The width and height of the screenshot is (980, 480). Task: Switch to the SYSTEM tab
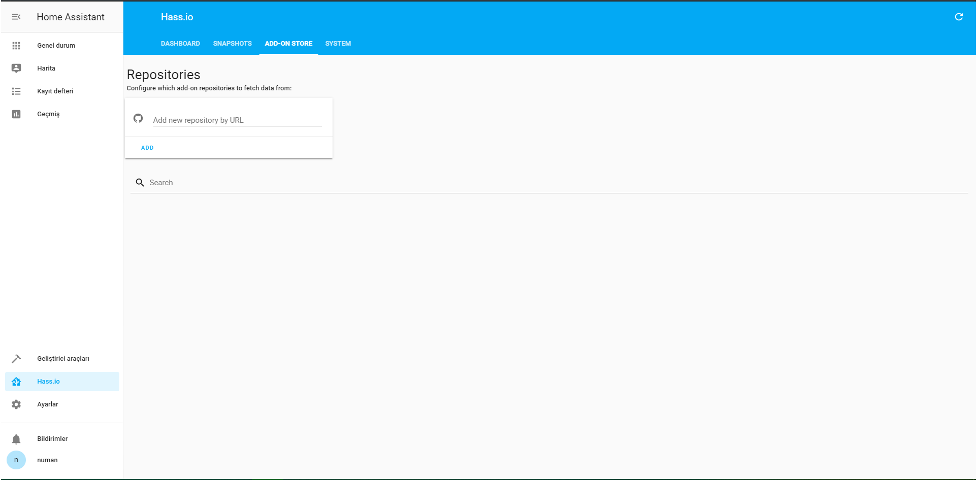(338, 44)
